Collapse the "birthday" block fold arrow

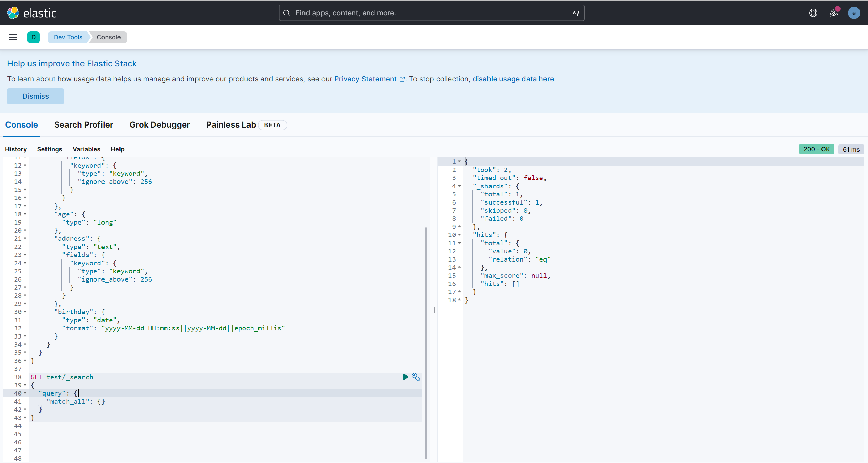(25, 312)
